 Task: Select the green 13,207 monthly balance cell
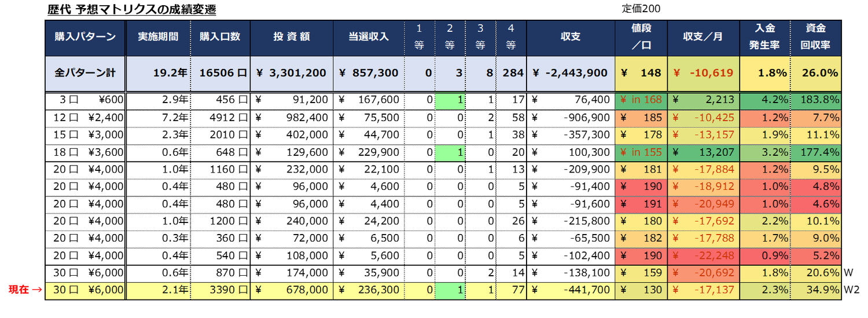(x=703, y=153)
